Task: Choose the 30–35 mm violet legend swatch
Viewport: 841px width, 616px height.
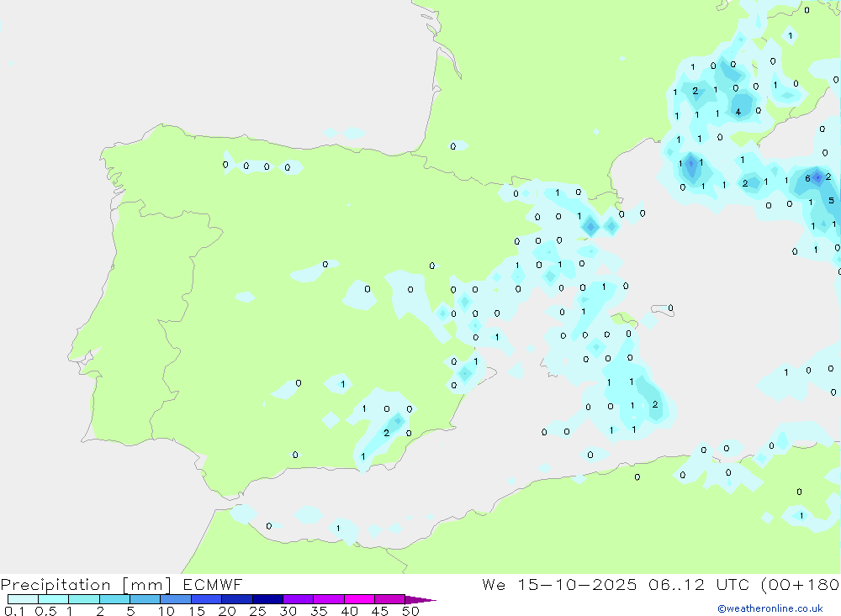Action: [299, 599]
